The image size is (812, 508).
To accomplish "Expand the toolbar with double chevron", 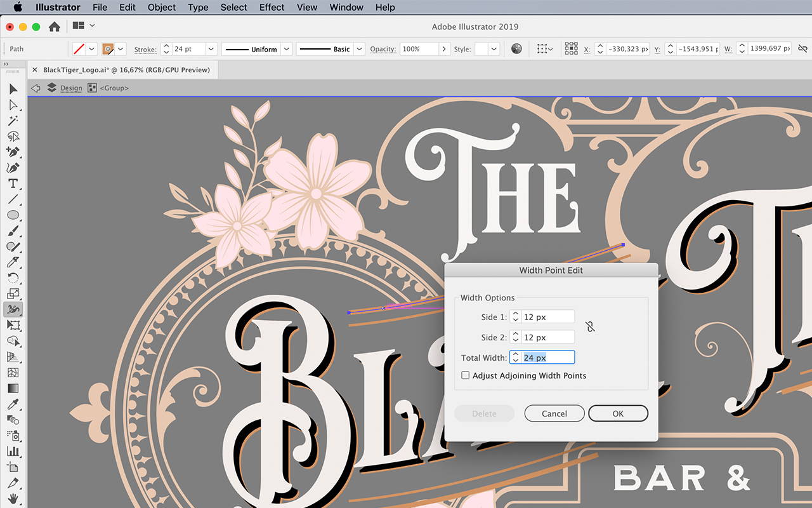I will pos(6,63).
